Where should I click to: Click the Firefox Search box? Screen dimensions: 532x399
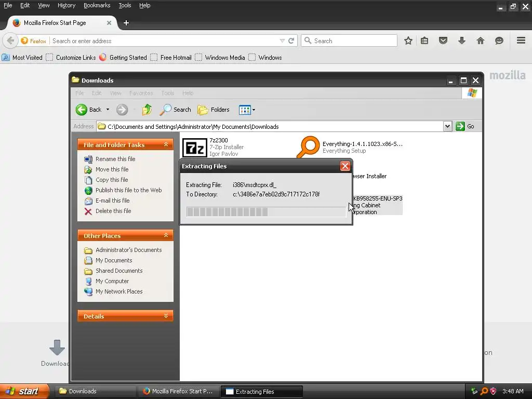click(349, 41)
